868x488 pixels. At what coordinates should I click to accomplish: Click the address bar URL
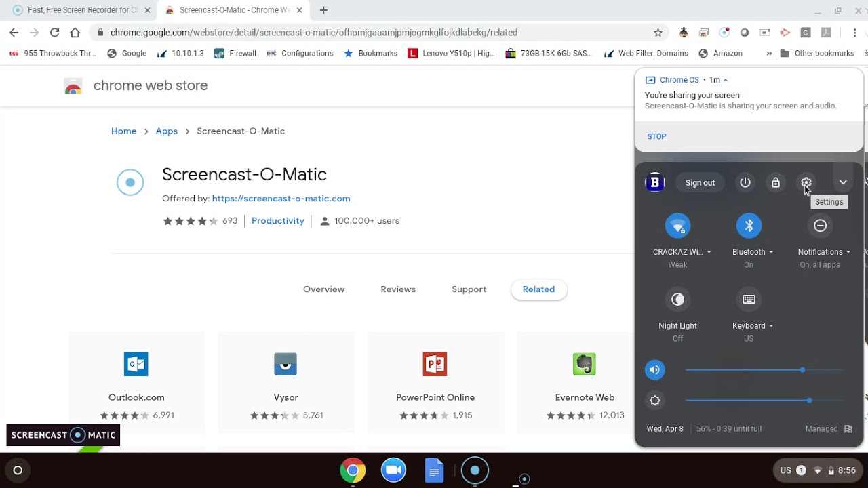pos(313,33)
